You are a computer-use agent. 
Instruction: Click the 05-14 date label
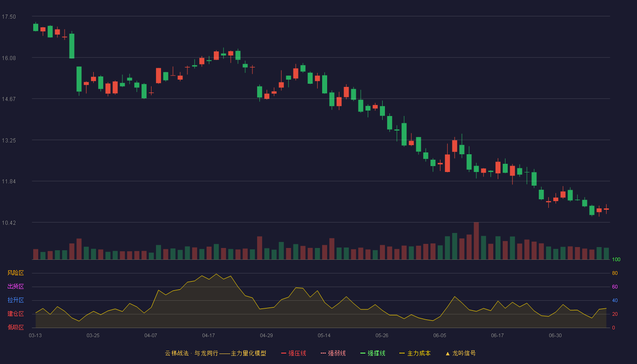(x=324, y=335)
